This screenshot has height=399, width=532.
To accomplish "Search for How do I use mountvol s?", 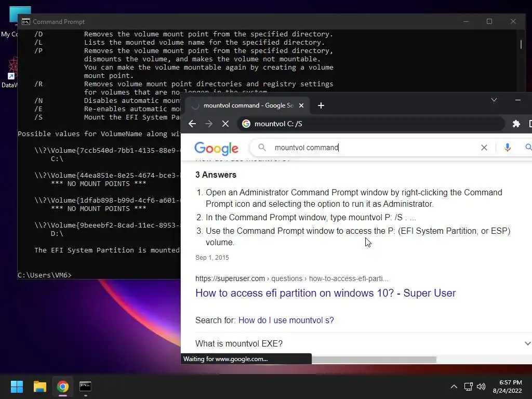I will (286, 320).
